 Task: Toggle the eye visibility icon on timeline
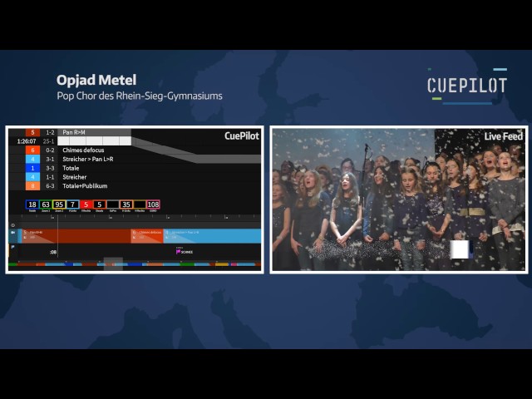coord(13,225)
